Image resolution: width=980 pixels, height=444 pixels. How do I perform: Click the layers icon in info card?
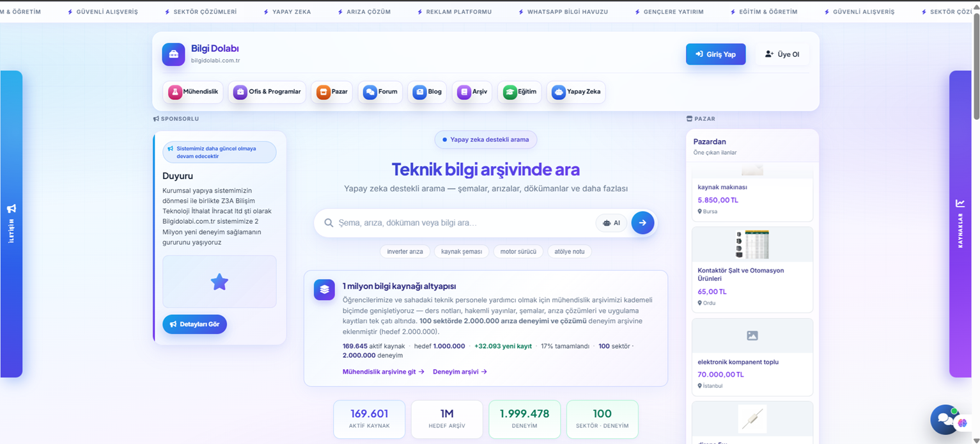[x=324, y=290]
